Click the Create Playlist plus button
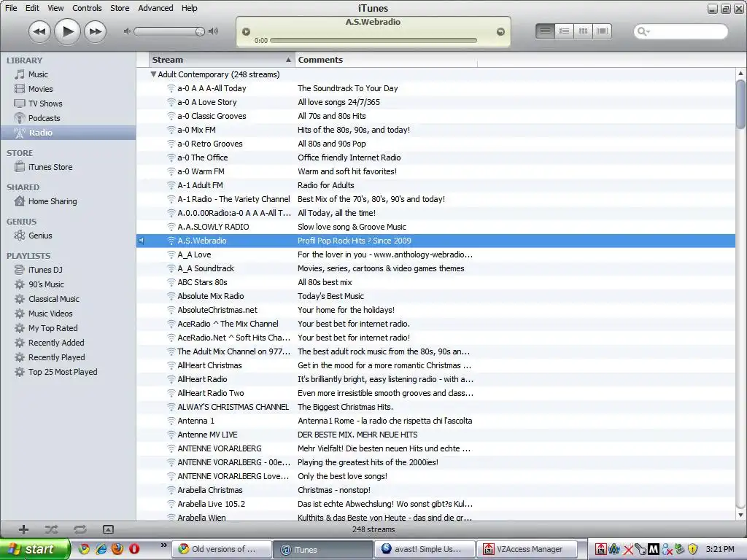 pos(23,529)
